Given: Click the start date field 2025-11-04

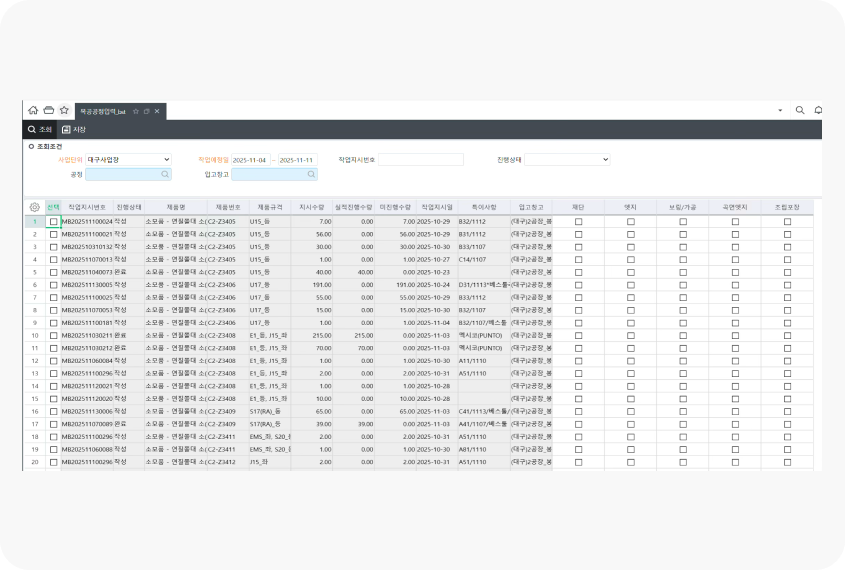Looking at the screenshot, I should [250, 159].
